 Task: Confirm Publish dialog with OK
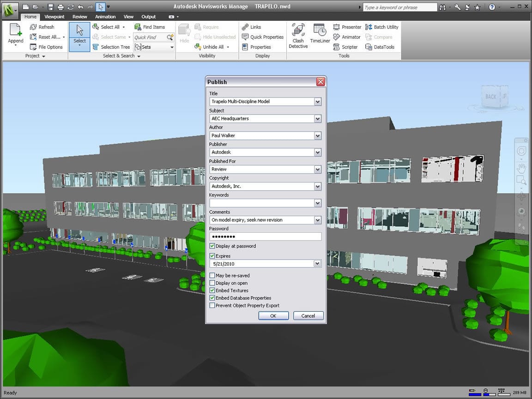point(273,316)
